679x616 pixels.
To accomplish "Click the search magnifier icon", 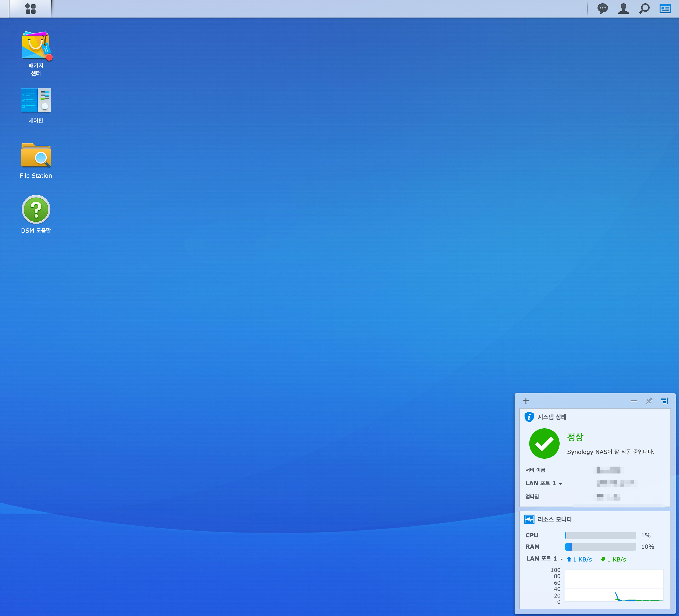I will pos(644,9).
